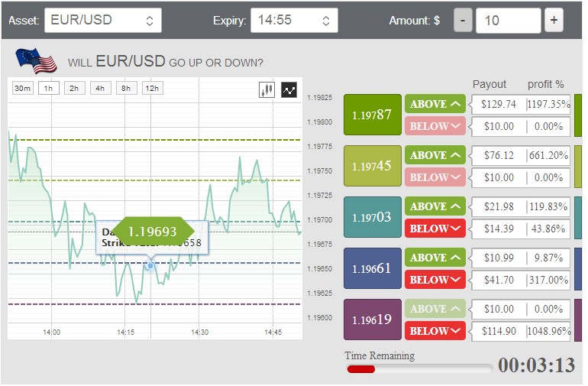
Task: Click the Time Remaining progress bar
Action: [x=419, y=369]
